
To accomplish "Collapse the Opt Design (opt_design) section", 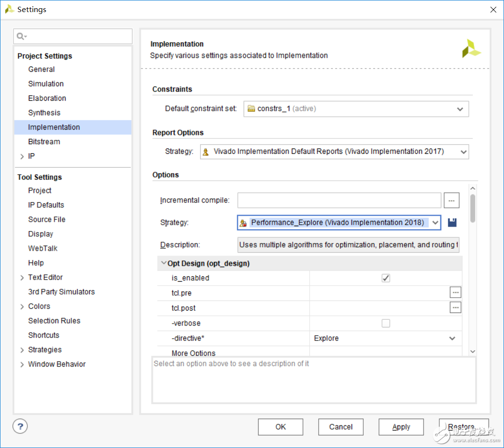I will 164,263.
